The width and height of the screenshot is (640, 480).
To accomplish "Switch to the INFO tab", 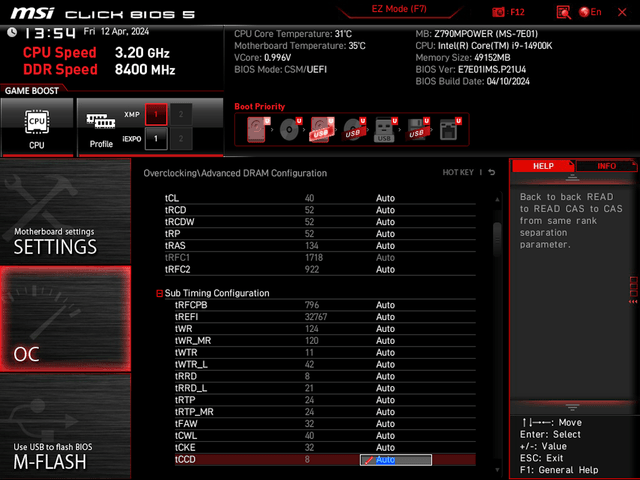I will [606, 166].
